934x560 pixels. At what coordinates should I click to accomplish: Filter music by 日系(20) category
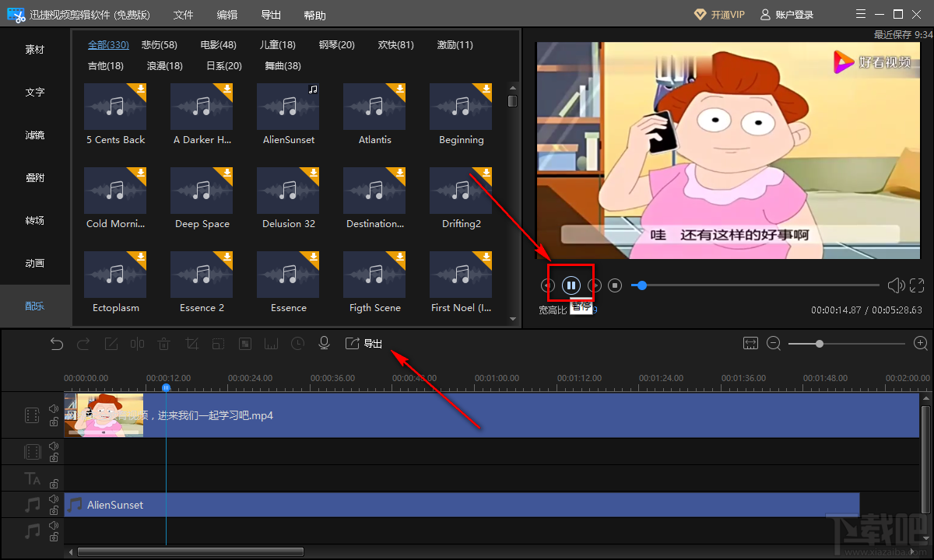224,66
